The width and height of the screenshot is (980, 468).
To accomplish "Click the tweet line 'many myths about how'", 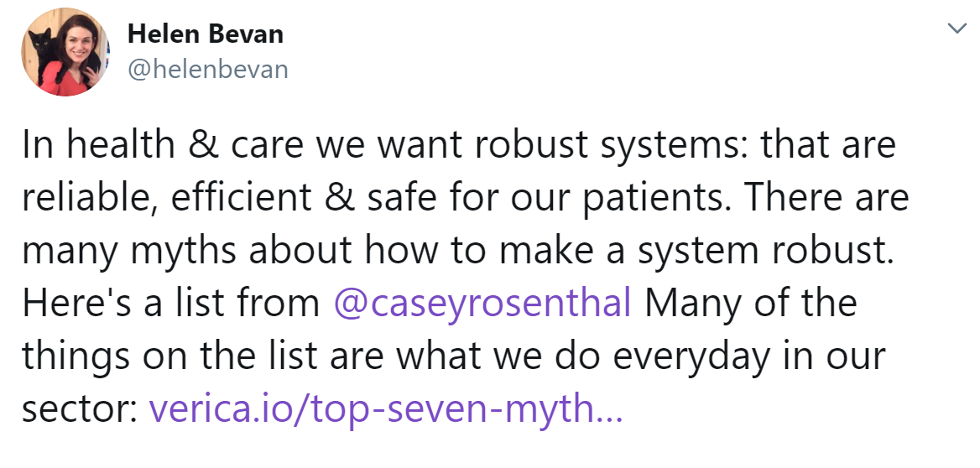I will [x=458, y=251].
